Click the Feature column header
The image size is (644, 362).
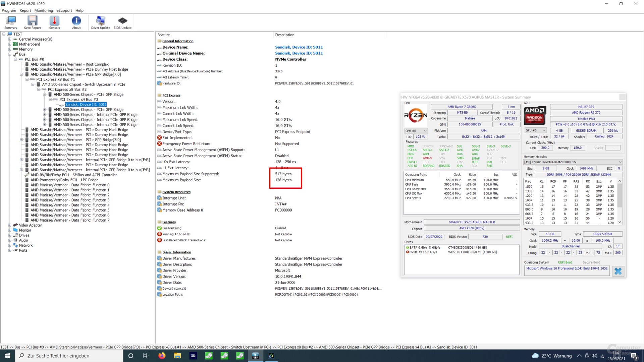[215, 35]
